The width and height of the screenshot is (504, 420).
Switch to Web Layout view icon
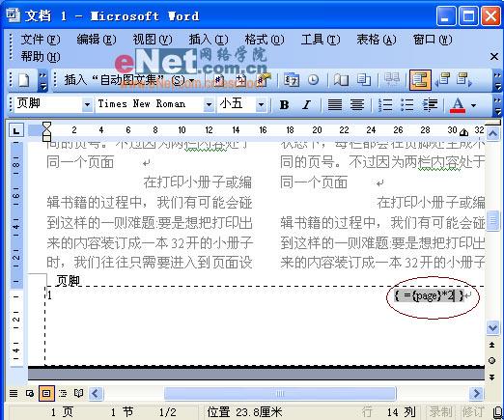click(30, 393)
